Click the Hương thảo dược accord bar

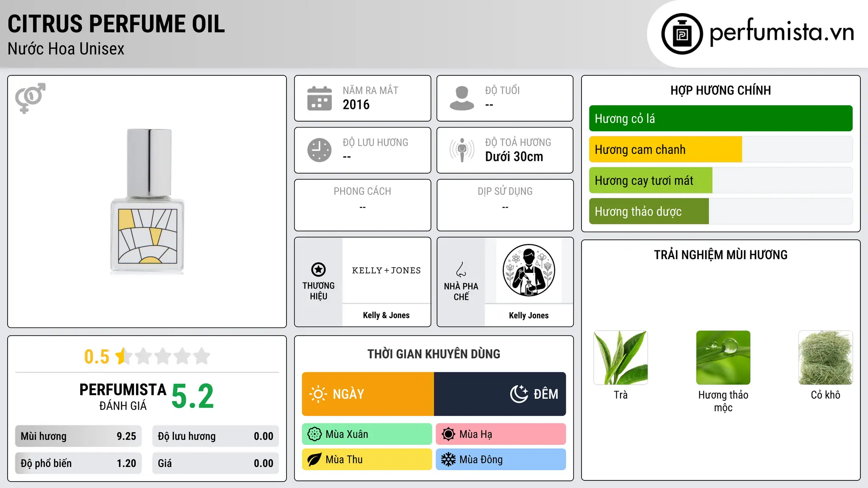pos(649,211)
